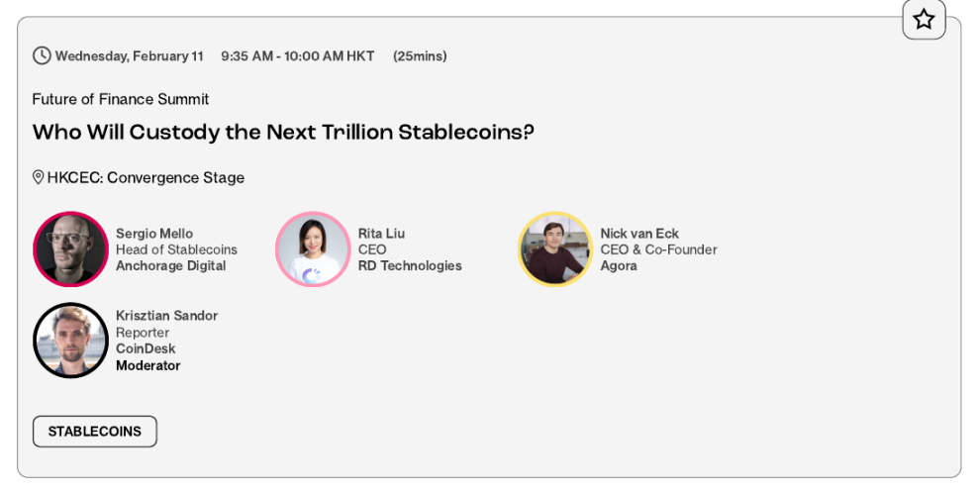This screenshot has width=980, height=494.
Task: Click the Krisztian Sandor speaker name
Action: pos(166,316)
